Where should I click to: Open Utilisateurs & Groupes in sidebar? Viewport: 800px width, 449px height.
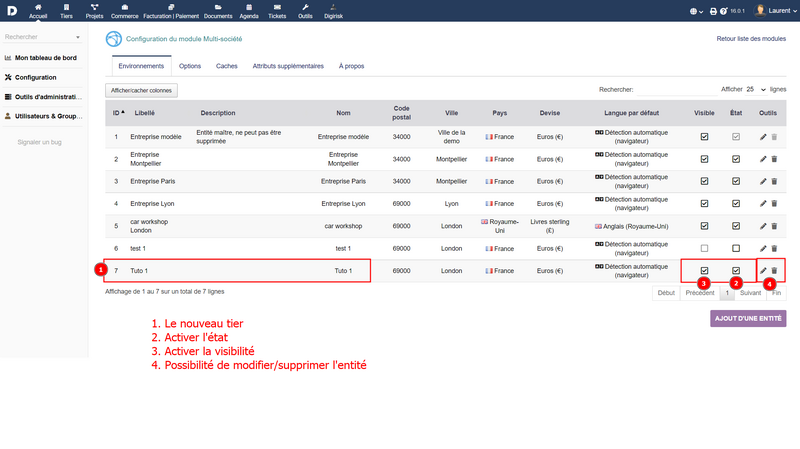[x=43, y=116]
